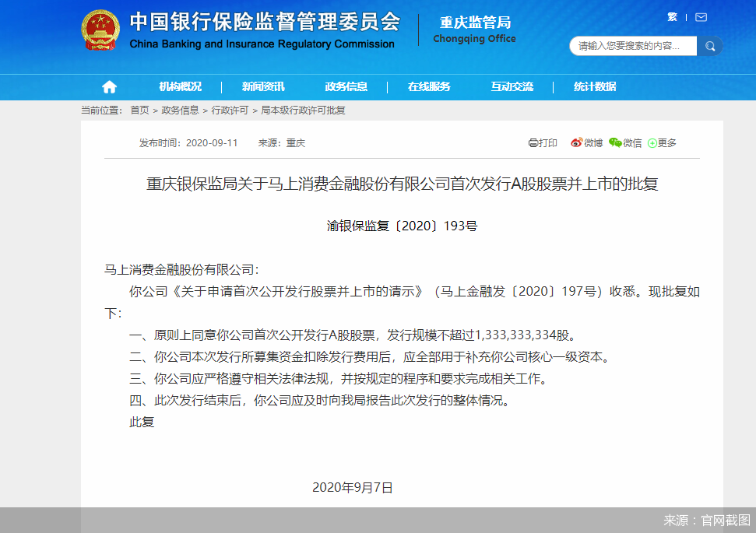
Task: Click the 打印 print link
Action: click(x=547, y=143)
